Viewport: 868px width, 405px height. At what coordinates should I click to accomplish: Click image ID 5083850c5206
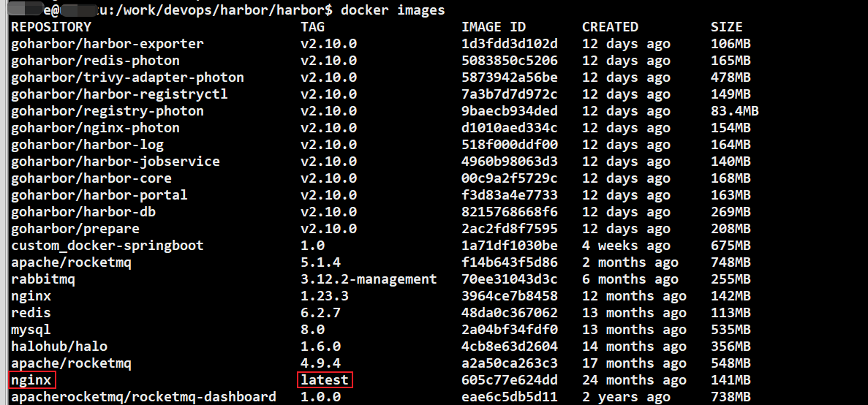(510, 61)
